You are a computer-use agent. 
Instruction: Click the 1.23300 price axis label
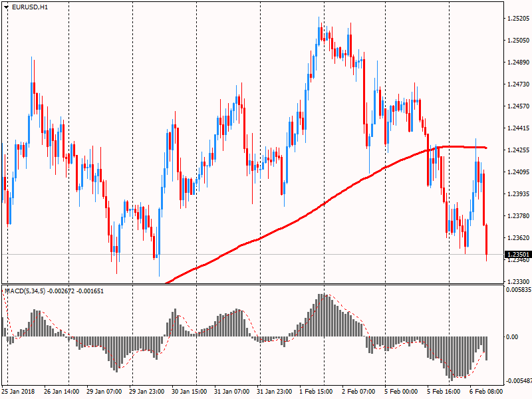coord(517,282)
